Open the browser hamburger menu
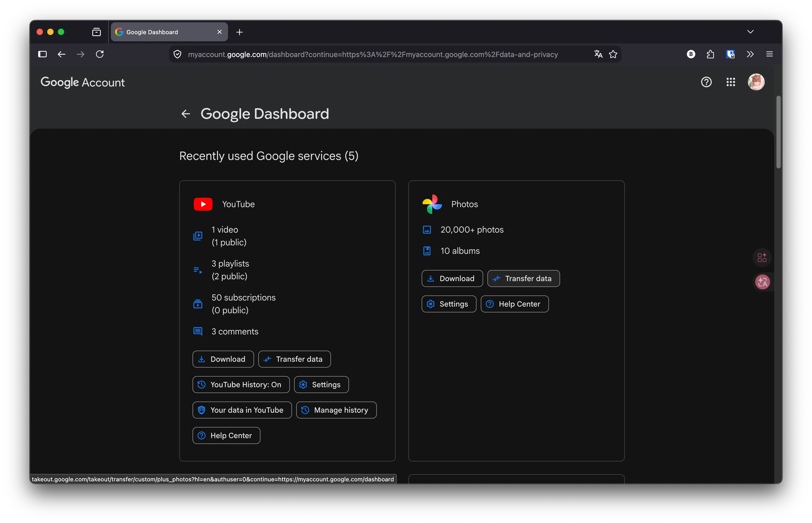This screenshot has height=523, width=812. pos(769,54)
